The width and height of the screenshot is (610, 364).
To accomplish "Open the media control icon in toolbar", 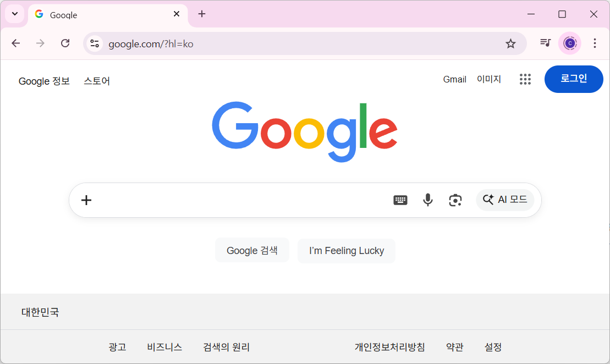I will pyautogui.click(x=546, y=43).
